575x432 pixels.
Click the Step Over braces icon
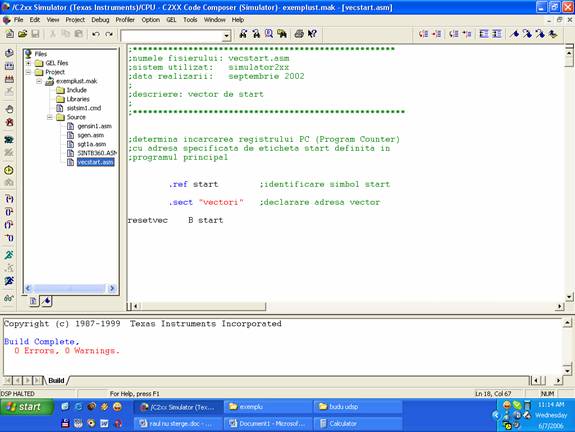(9, 212)
